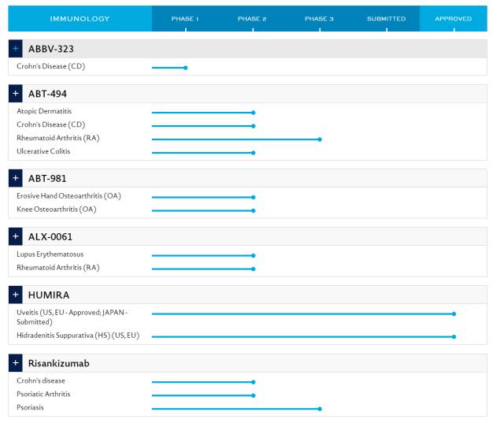
Task: Expand the ABBV-323 plus icon
Action: [16, 49]
